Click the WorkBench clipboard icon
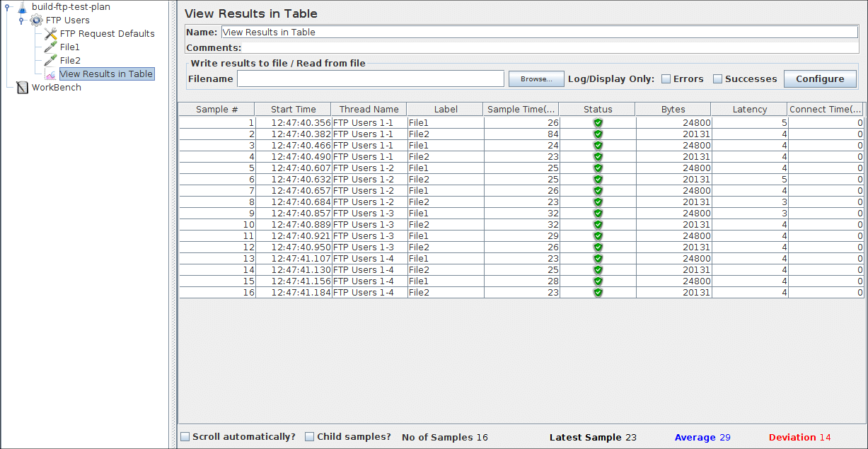The image size is (868, 449). 22,88
